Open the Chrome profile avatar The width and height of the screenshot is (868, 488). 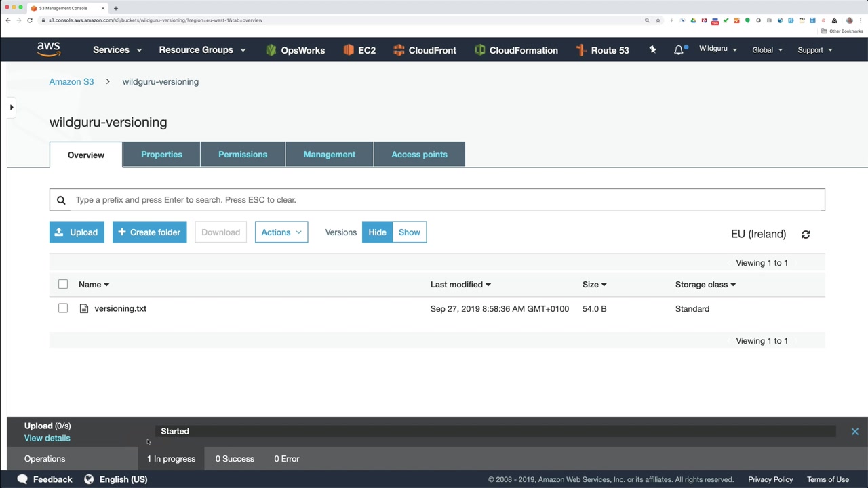(x=849, y=20)
